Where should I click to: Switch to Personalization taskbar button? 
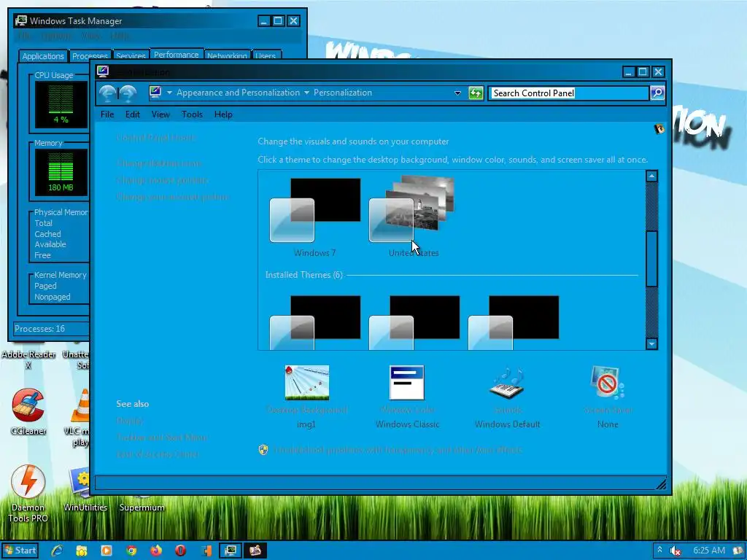click(x=256, y=551)
